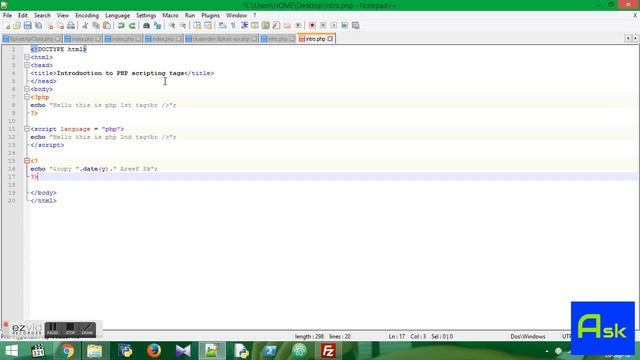Image resolution: width=640 pixels, height=360 pixels.
Task: Collapse the <?php fold marker on line 7
Action: point(27,97)
